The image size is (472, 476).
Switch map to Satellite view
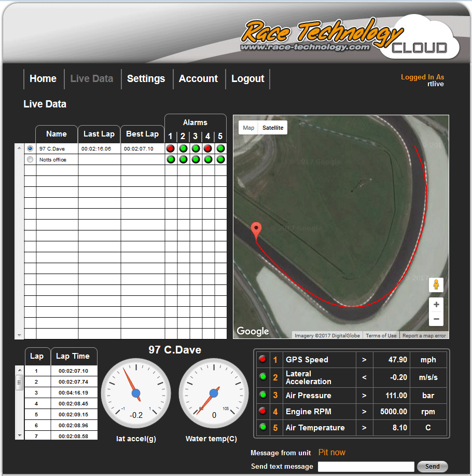[x=273, y=128]
